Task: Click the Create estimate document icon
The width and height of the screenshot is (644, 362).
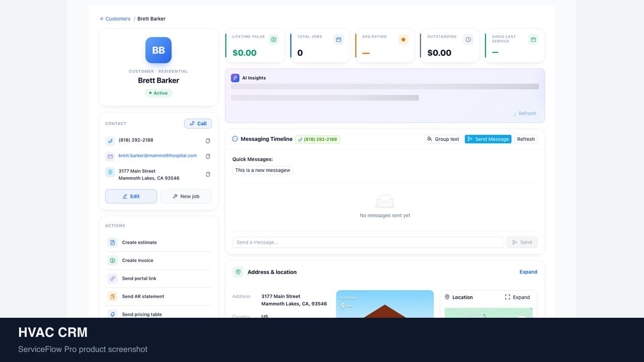Action: tap(112, 242)
